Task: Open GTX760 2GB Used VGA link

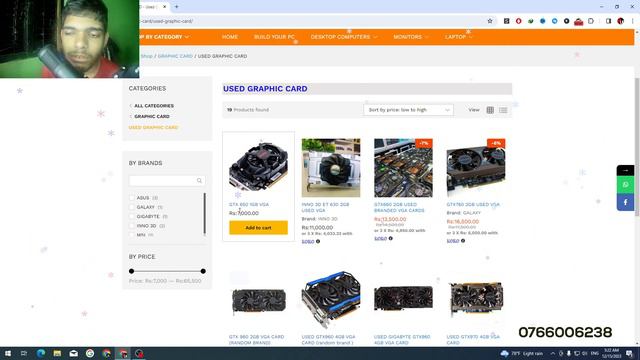Action: click(x=473, y=204)
